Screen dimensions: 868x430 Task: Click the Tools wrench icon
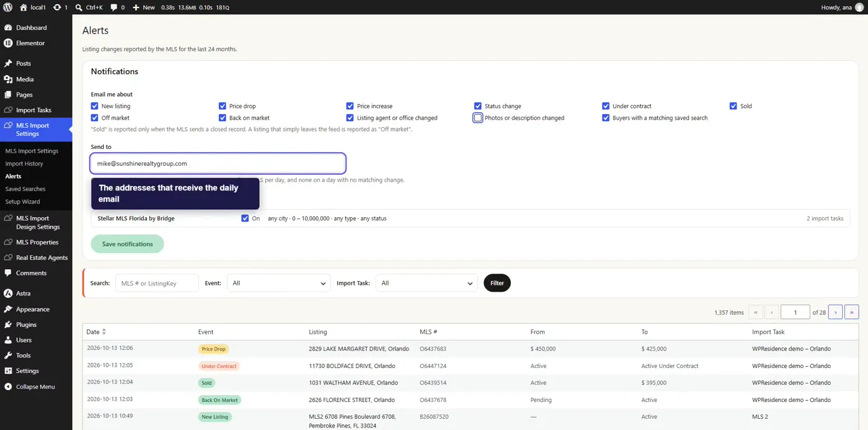point(8,356)
